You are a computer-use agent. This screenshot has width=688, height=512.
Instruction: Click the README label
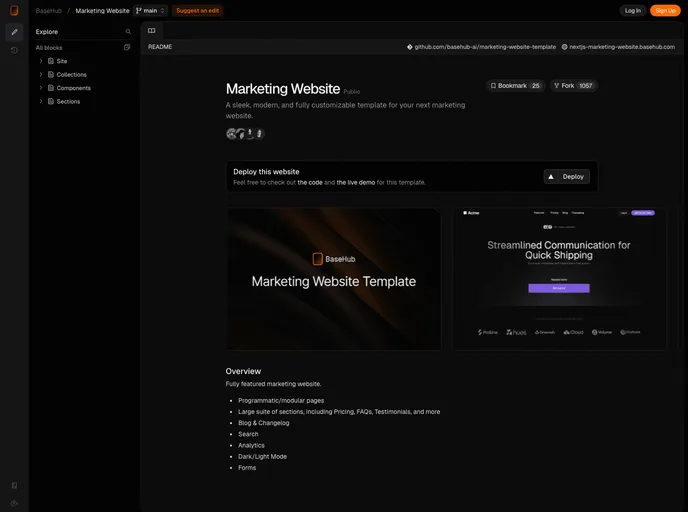[160, 47]
